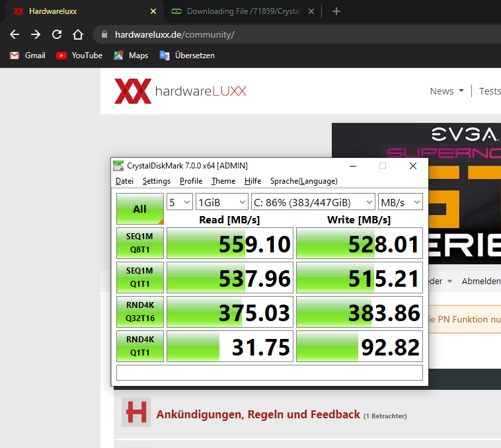Click the SEQ1M Q1T1 read value 537.96
The width and height of the screenshot is (501, 448).
click(230, 278)
